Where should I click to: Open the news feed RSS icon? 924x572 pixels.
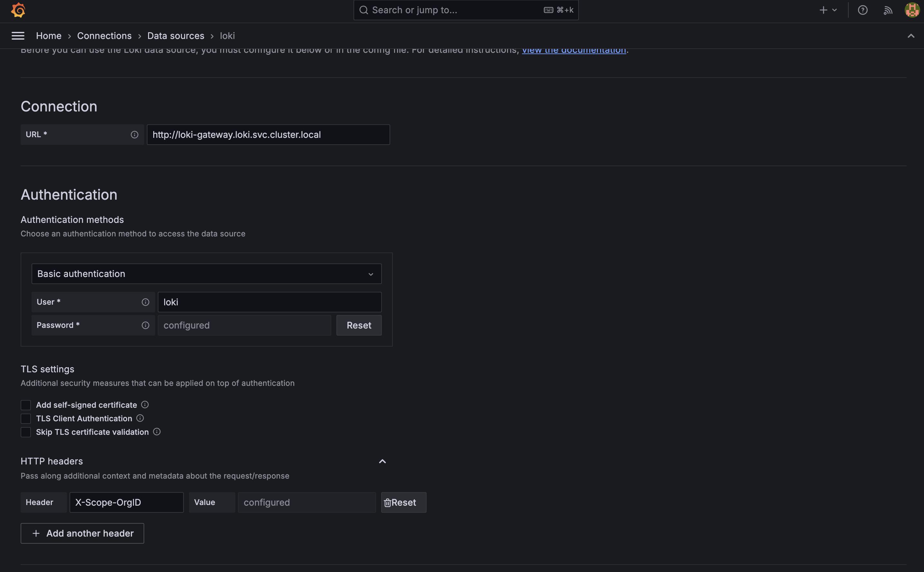[888, 10]
